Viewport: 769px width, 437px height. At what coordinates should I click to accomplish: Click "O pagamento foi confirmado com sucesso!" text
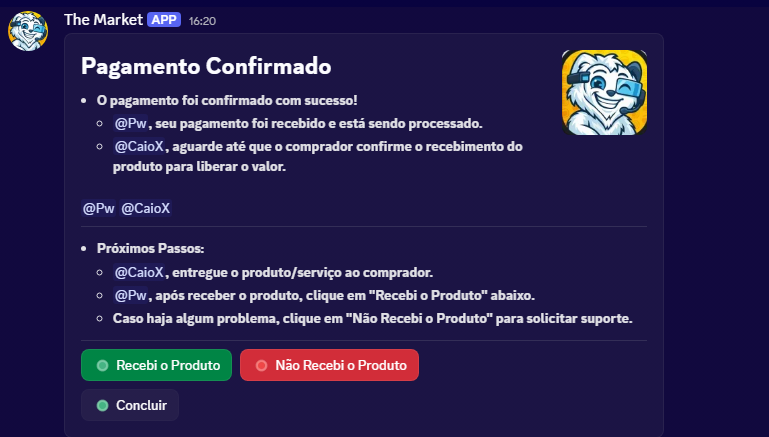pyautogui.click(x=227, y=101)
